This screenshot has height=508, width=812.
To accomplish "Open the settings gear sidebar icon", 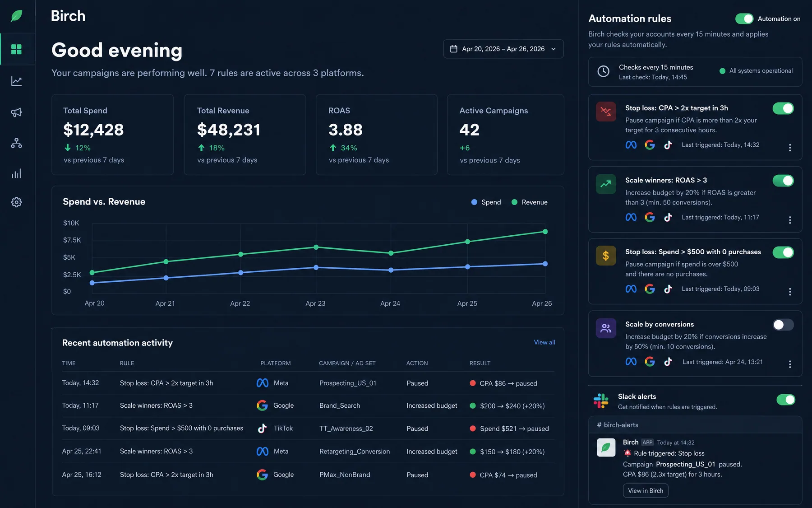I will [17, 202].
